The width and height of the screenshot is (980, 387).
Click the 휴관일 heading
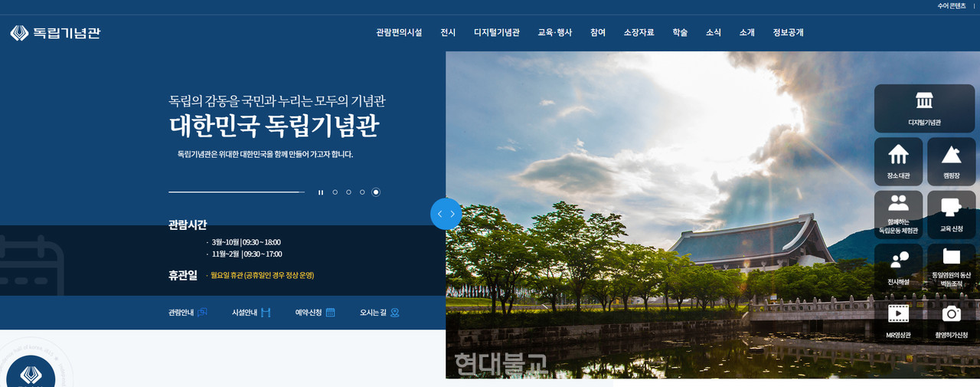183,275
